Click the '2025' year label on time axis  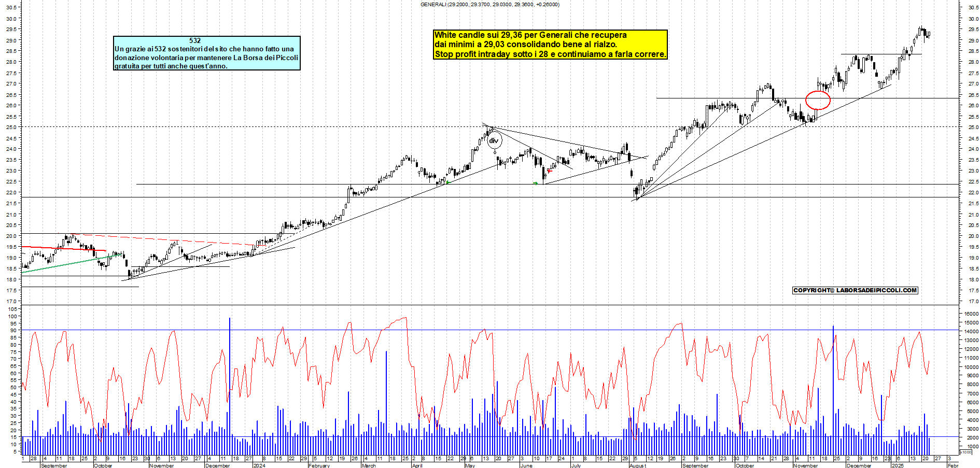pos(898,465)
